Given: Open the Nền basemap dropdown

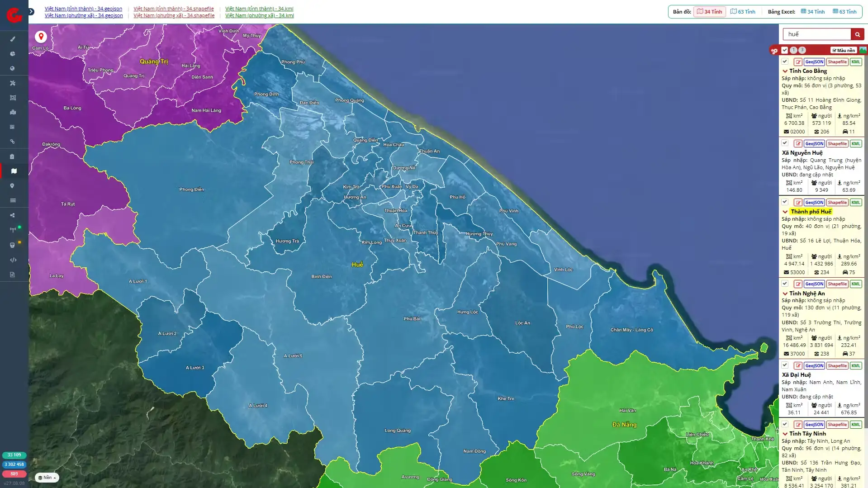Looking at the screenshot, I should coord(47,478).
